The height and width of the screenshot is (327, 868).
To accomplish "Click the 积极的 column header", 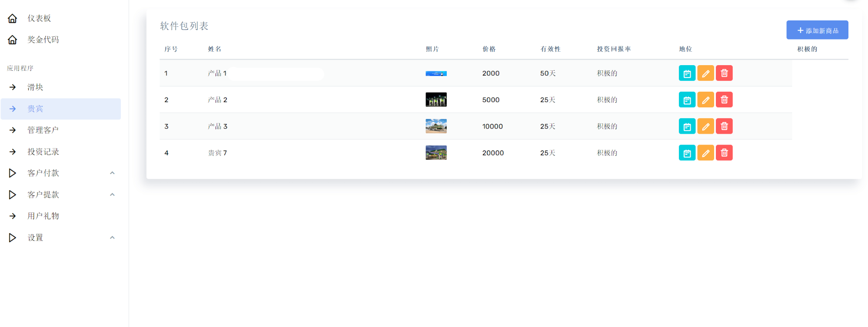I will (807, 49).
